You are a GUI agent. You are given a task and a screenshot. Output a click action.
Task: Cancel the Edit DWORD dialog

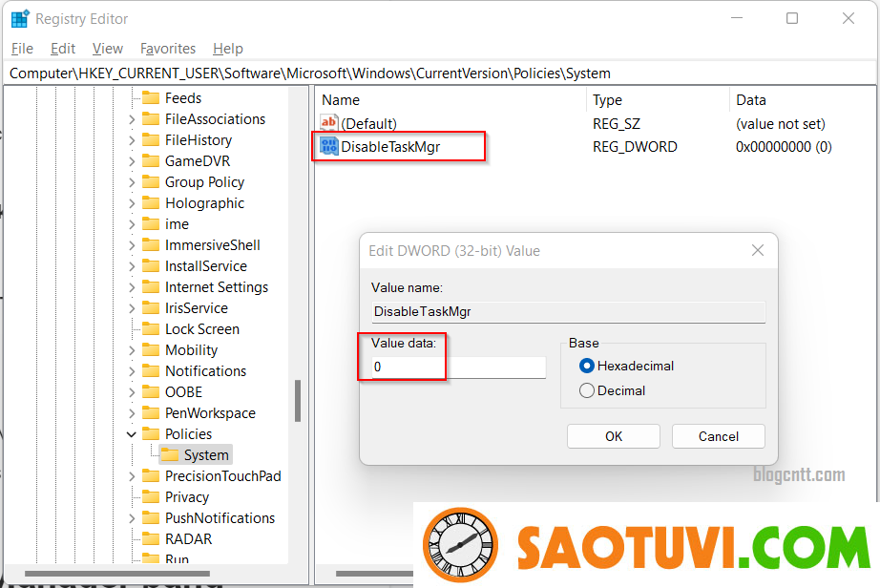pos(718,436)
